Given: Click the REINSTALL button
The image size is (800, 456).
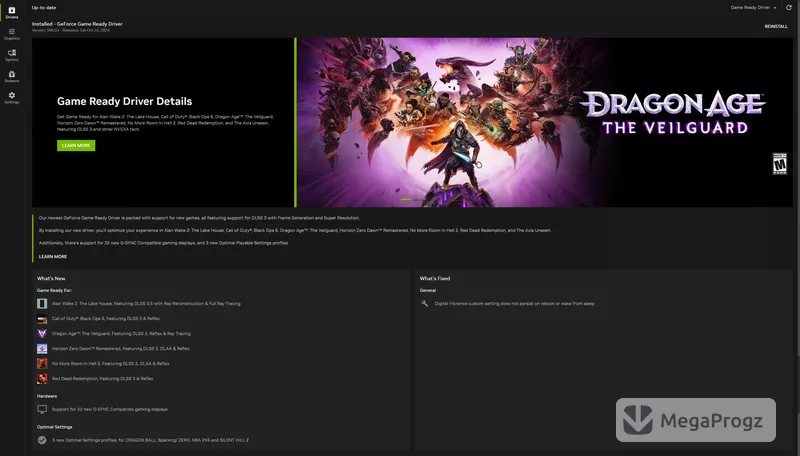Looking at the screenshot, I should pyautogui.click(x=776, y=27).
